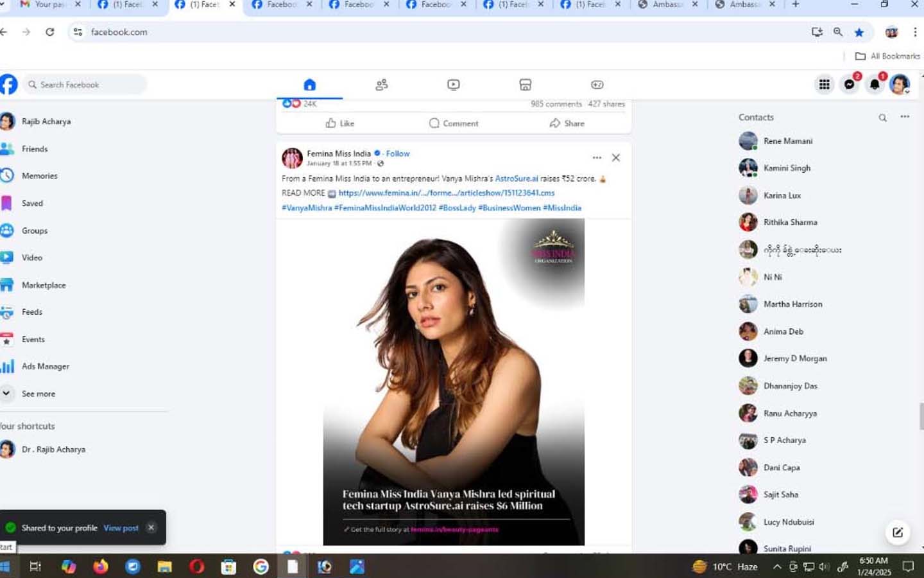Screen dimensions: 924x578
Task: Open the Gaming icon in top navigation
Action: (x=597, y=85)
